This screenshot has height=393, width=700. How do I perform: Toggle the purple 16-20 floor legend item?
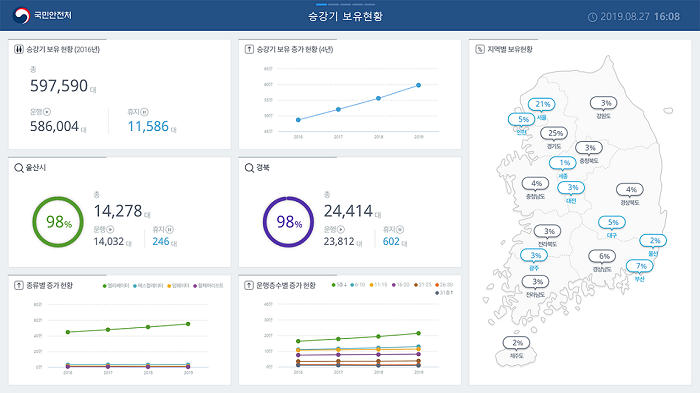pos(400,285)
